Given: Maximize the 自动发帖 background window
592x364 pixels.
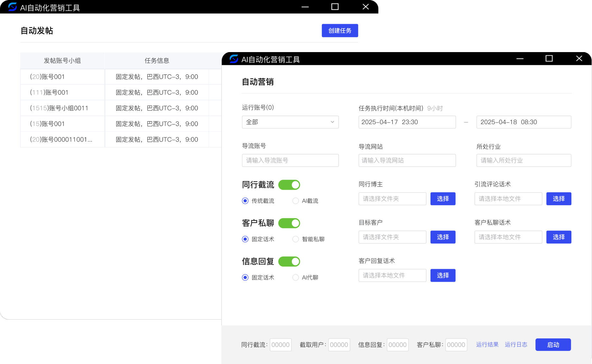Looking at the screenshot, I should (335, 7).
